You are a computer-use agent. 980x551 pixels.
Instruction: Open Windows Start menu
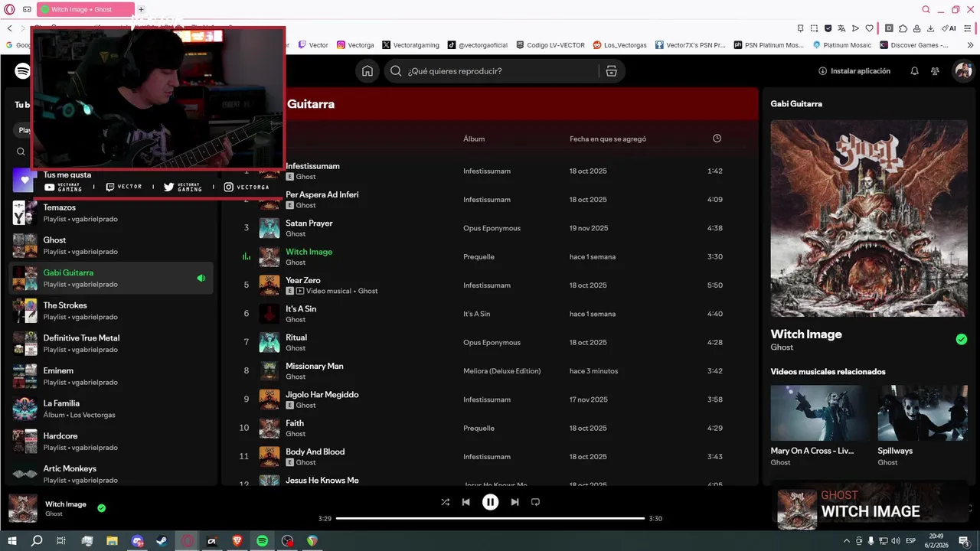coord(12,541)
